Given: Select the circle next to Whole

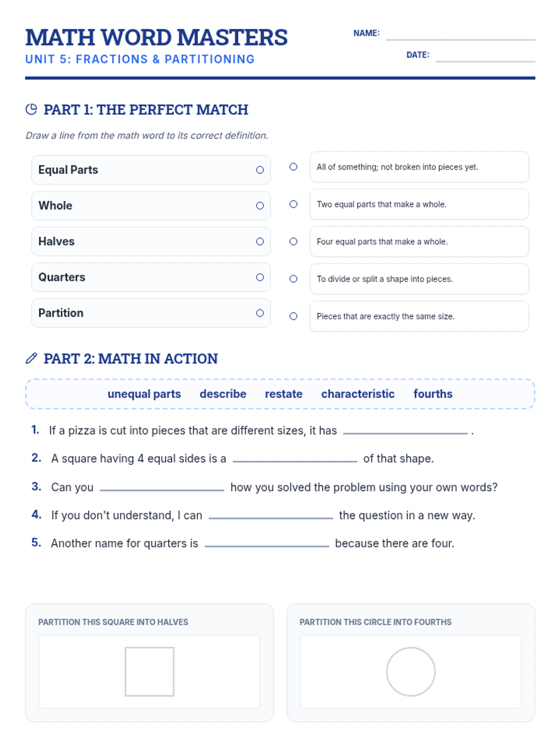Looking at the screenshot, I should [260, 205].
